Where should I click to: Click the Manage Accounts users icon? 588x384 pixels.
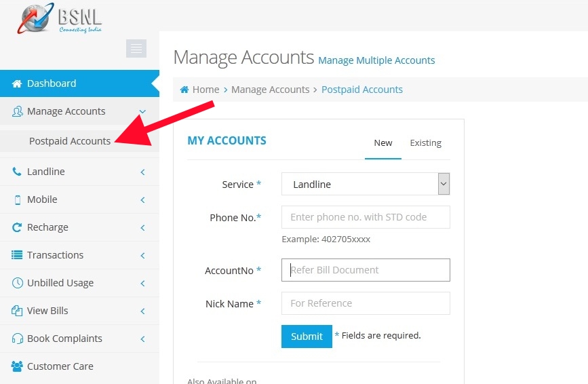pyautogui.click(x=17, y=111)
